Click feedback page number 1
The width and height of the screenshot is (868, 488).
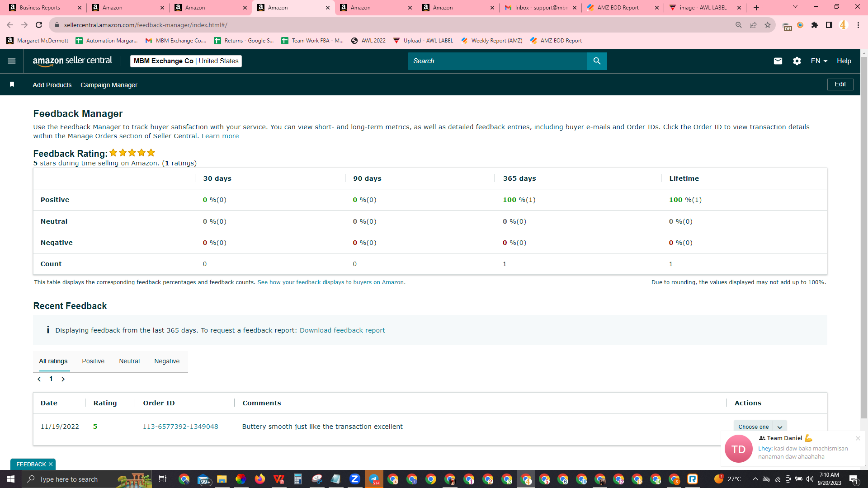51,379
